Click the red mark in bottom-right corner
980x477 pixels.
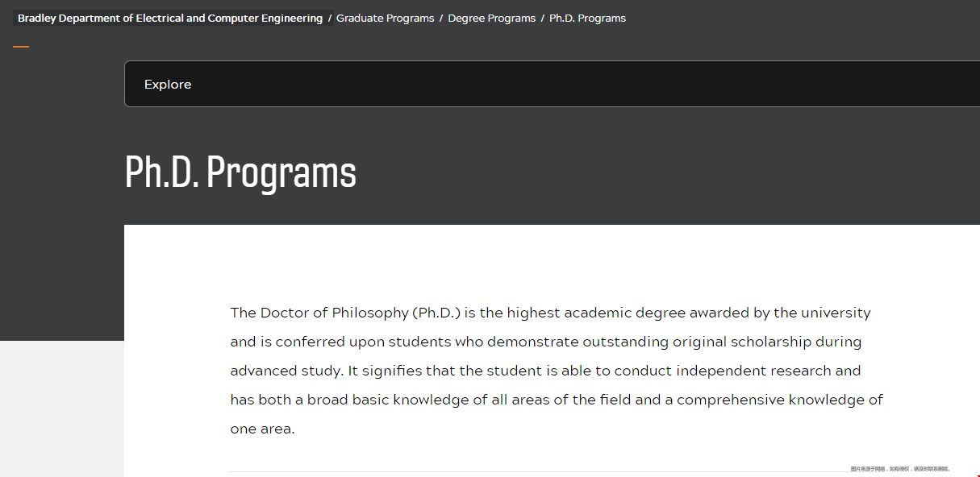[x=978, y=475]
